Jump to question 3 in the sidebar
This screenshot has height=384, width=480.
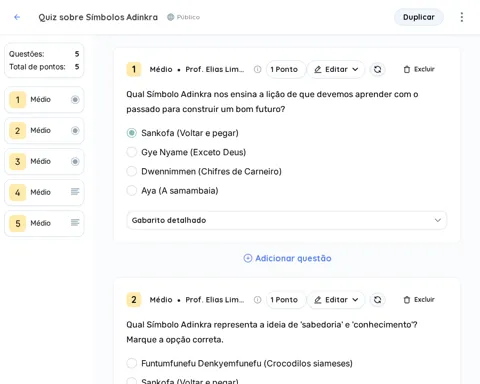(44, 161)
